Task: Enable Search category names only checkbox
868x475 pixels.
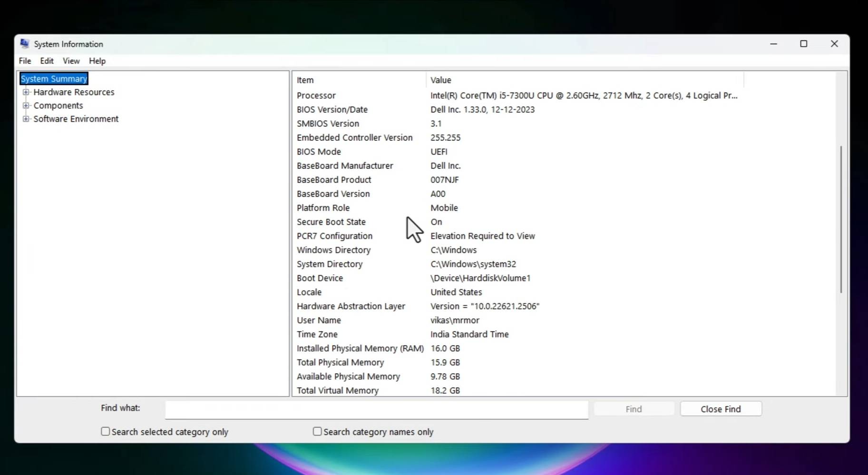Action: click(317, 432)
